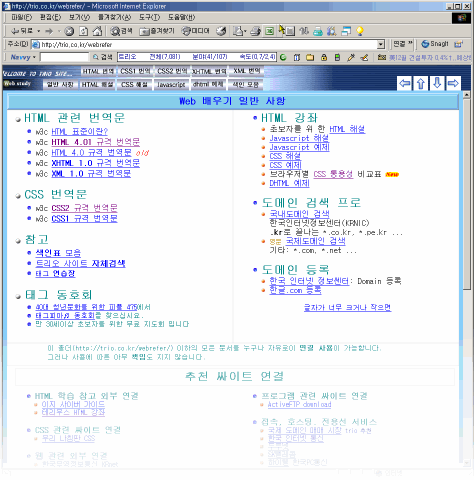Screen dimensions: 474x480
Task: Select the CSS1 번역 navigation tab
Action: coord(135,71)
